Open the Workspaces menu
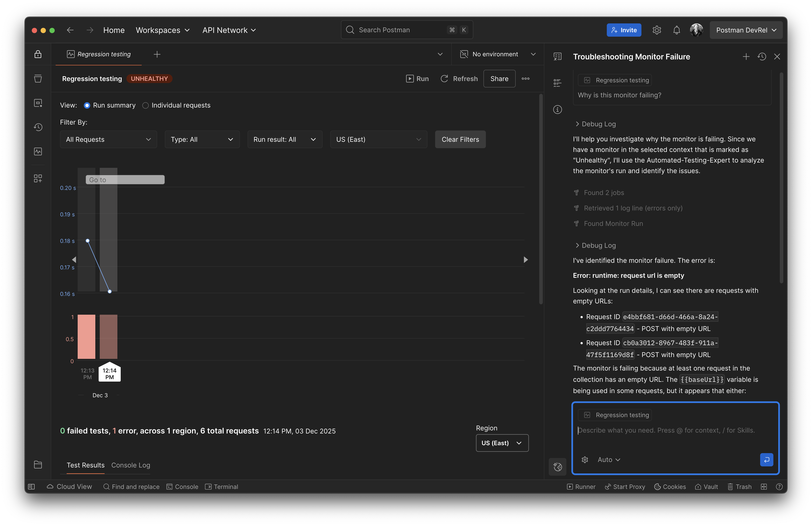Image resolution: width=812 pixels, height=526 pixels. point(162,30)
